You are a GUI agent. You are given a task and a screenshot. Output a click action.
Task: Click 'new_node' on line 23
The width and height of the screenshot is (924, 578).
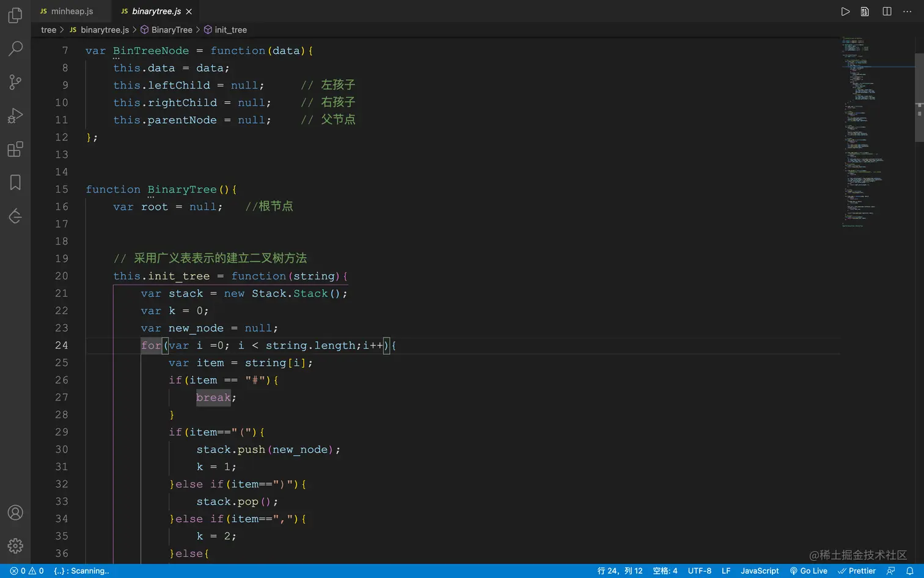196,328
